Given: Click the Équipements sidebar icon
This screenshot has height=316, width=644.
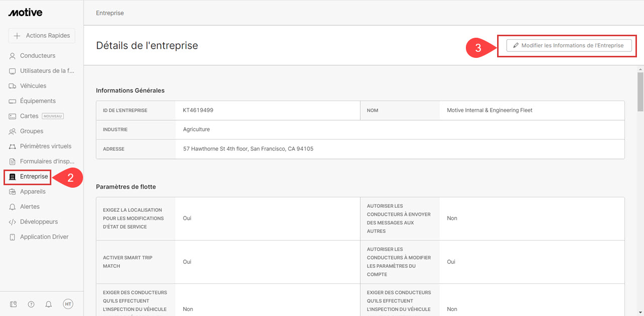Looking at the screenshot, I should point(13,101).
